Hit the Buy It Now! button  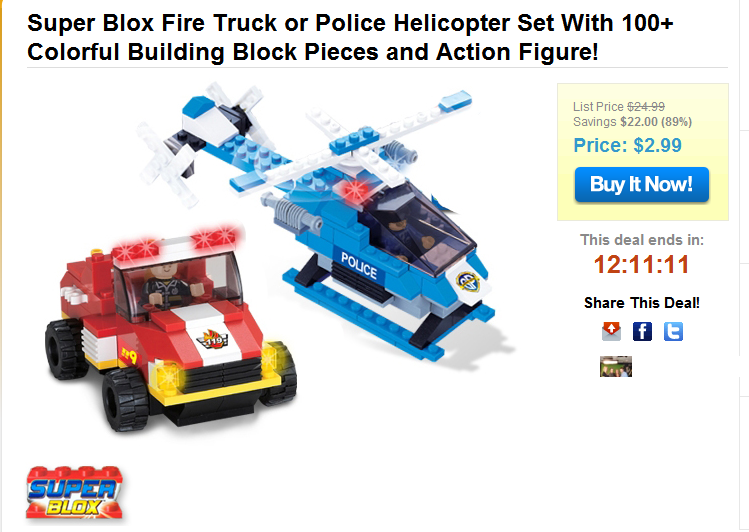tap(642, 184)
